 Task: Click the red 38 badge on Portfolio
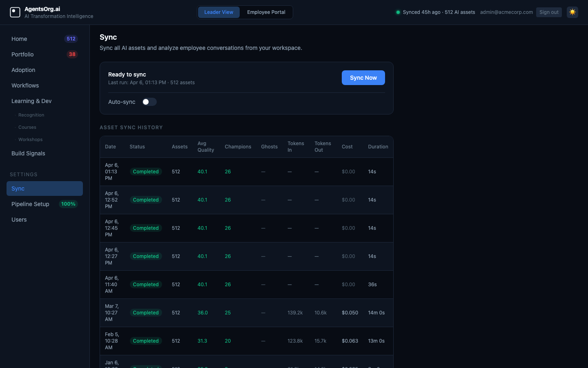point(72,54)
